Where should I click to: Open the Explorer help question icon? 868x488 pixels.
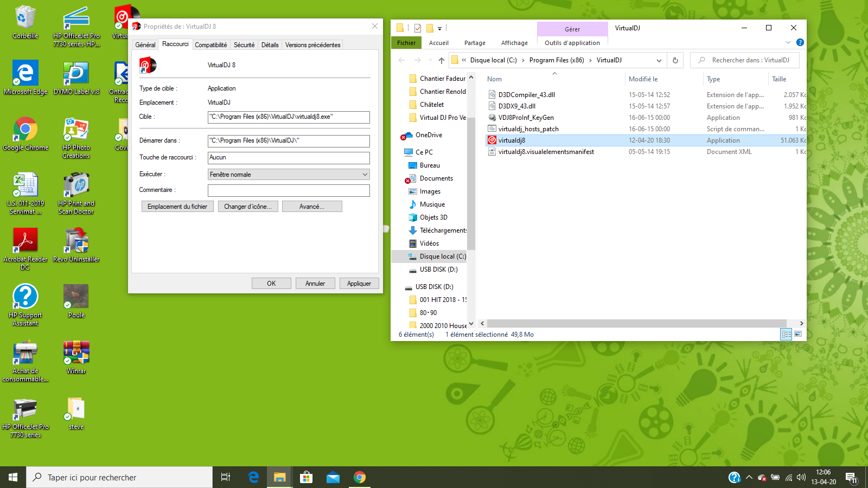coord(800,42)
